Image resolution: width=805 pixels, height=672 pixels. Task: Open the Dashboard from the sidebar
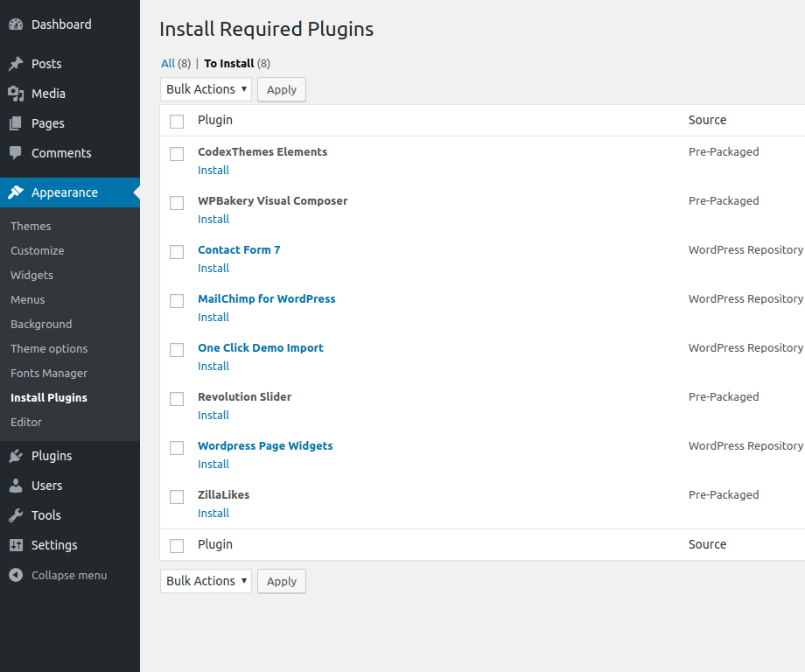16,24
